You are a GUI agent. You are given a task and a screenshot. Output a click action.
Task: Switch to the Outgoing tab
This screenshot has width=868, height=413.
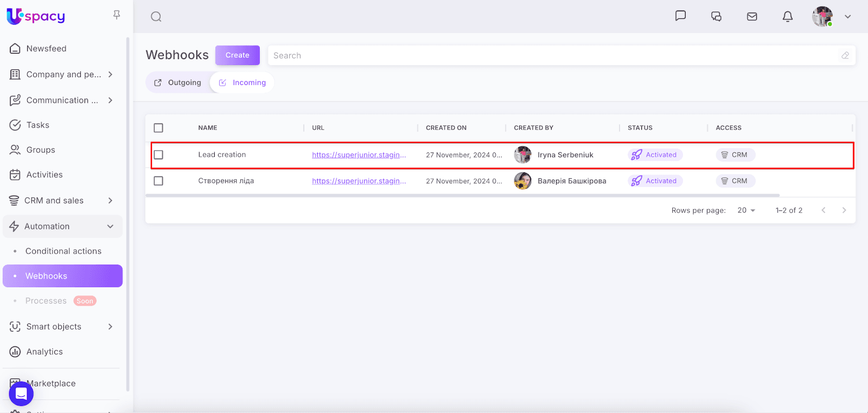pyautogui.click(x=178, y=83)
